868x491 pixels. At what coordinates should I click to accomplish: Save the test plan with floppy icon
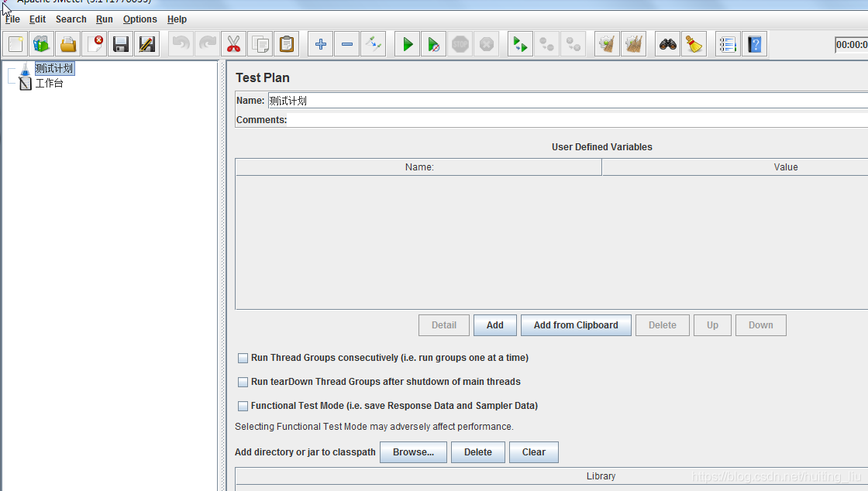coord(121,44)
